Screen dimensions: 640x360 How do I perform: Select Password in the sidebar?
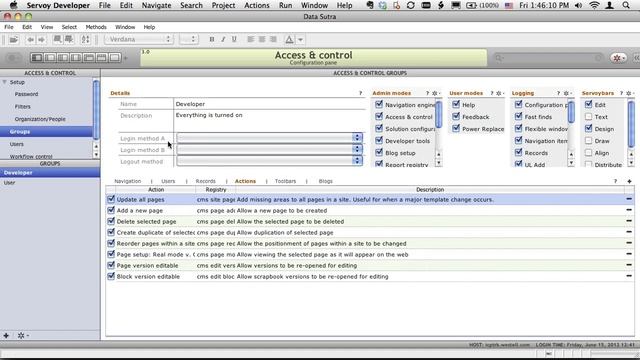[x=26, y=94]
